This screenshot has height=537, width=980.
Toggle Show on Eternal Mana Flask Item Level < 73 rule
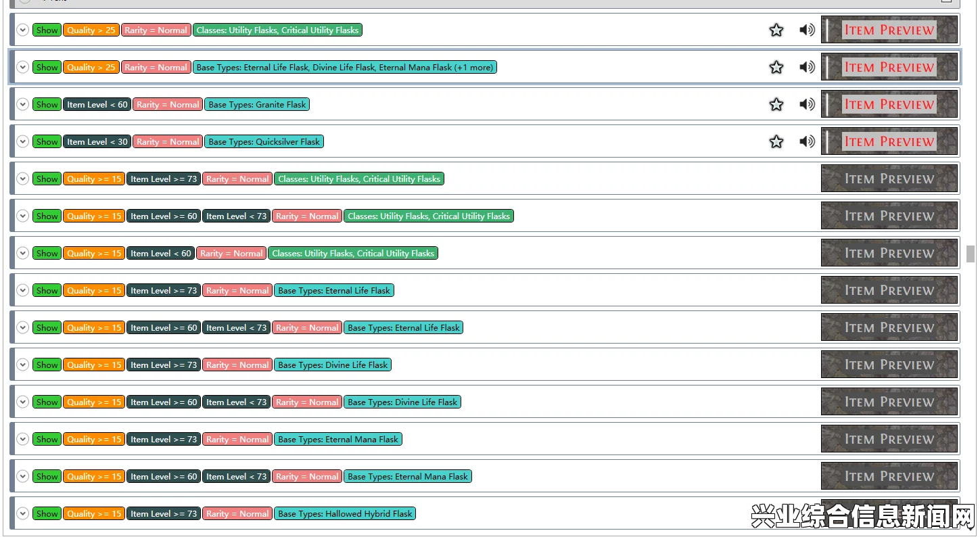47,476
